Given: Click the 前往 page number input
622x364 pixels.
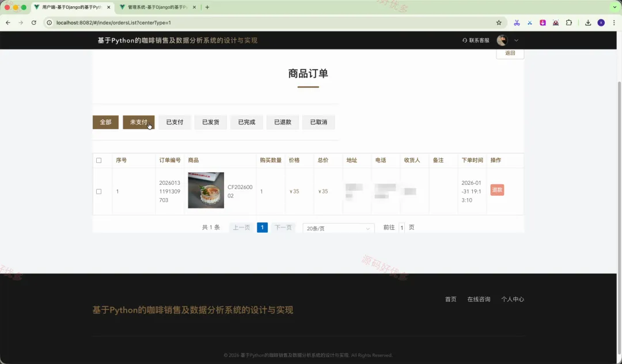Looking at the screenshot, I should coord(402,227).
